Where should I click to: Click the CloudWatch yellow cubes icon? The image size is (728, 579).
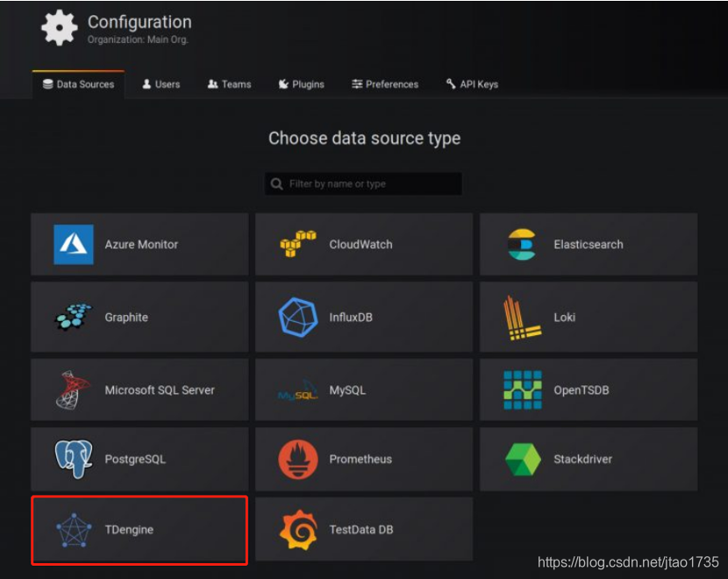(298, 244)
